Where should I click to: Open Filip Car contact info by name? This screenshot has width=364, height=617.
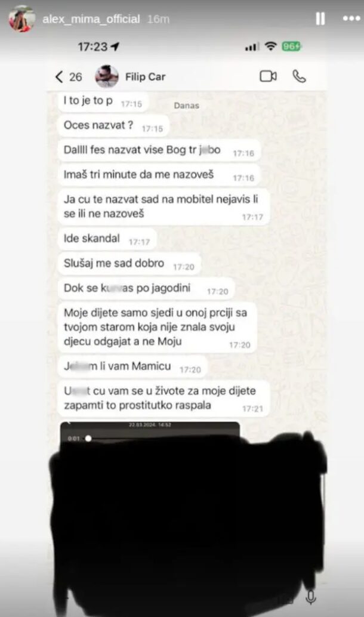pos(145,77)
